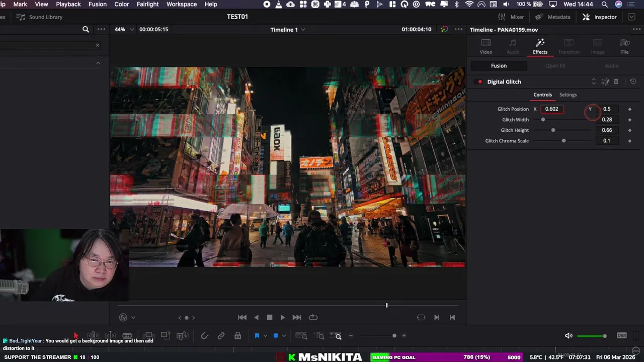The height and width of the screenshot is (362, 644).
Task: Toggle the Inspector panel button
Action: 599,17
